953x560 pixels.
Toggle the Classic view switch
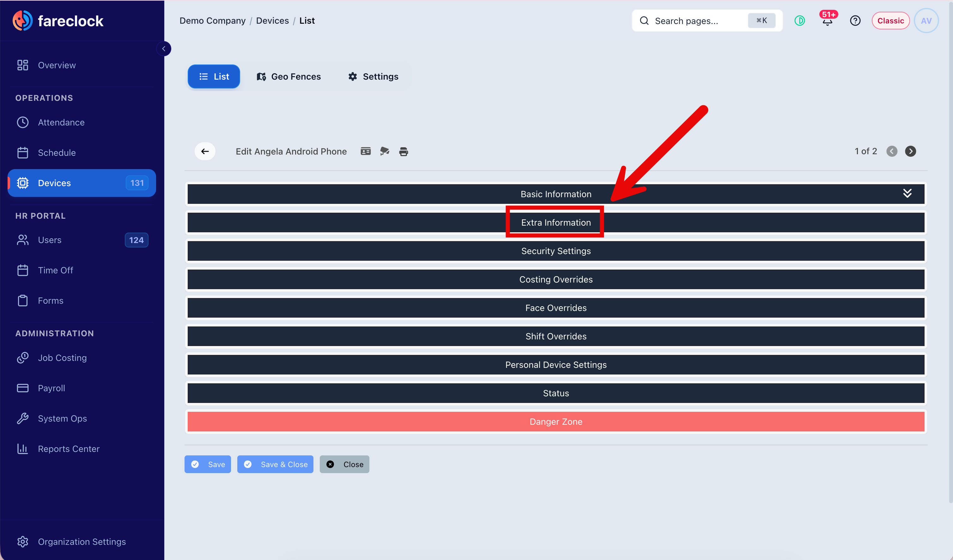point(890,21)
